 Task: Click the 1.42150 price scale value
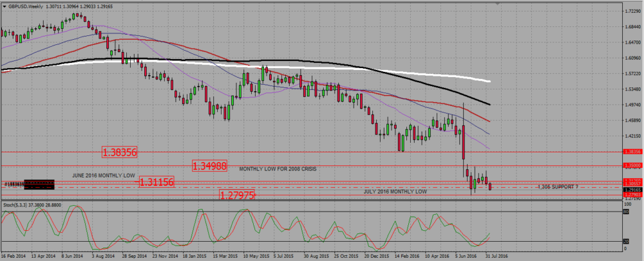(633, 136)
